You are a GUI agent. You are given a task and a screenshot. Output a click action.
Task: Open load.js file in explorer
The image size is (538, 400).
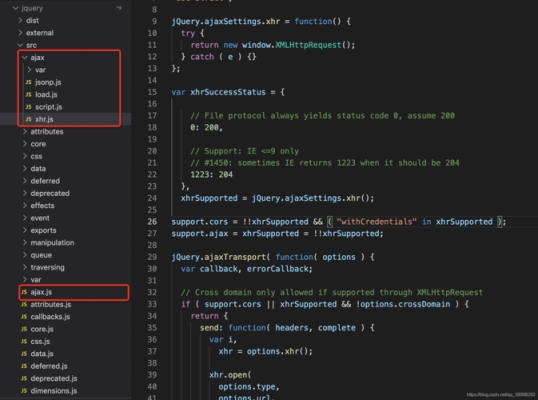pos(46,95)
